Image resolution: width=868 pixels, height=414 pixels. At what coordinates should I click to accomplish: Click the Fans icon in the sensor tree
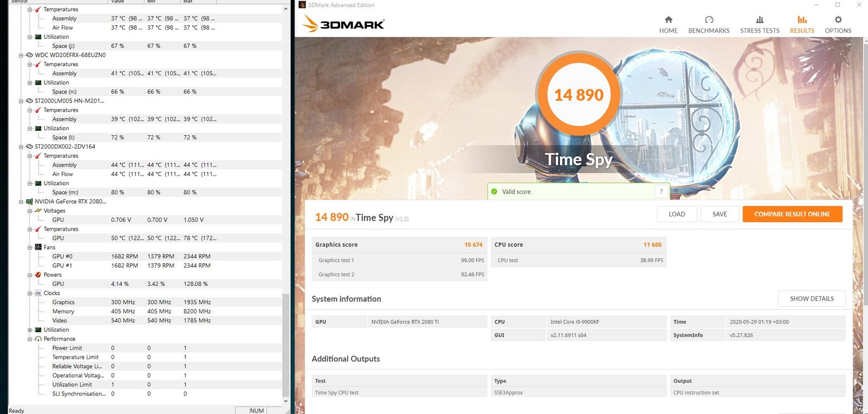point(38,247)
